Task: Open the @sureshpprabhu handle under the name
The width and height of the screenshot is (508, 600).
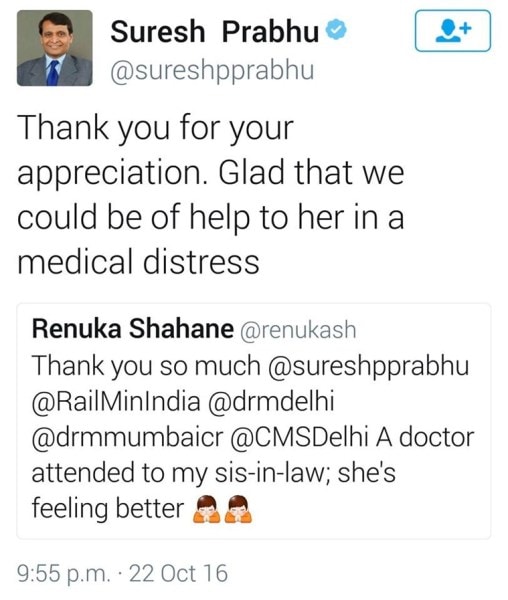Action: point(212,71)
